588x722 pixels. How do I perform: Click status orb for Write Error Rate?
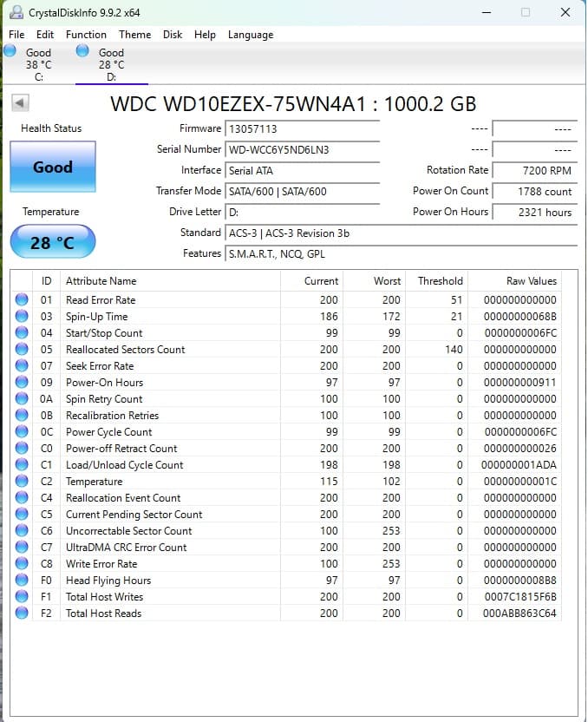22,563
